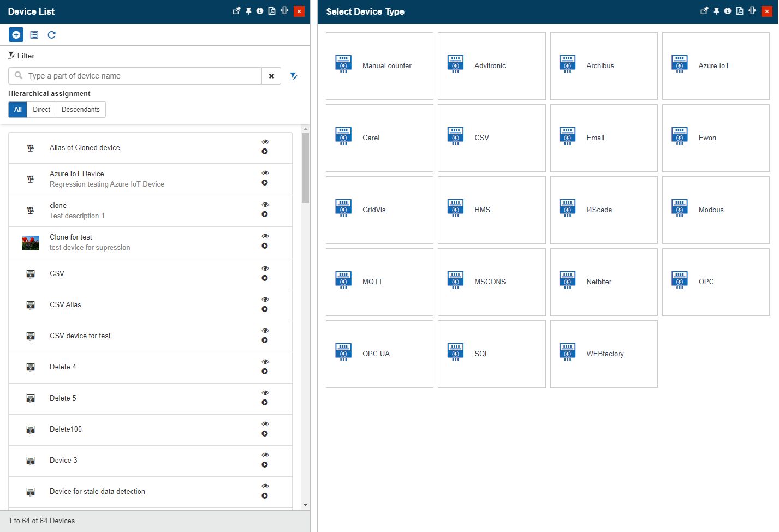Image resolution: width=779 pixels, height=532 pixels.
Task: Refresh the device list
Action: tap(52, 35)
